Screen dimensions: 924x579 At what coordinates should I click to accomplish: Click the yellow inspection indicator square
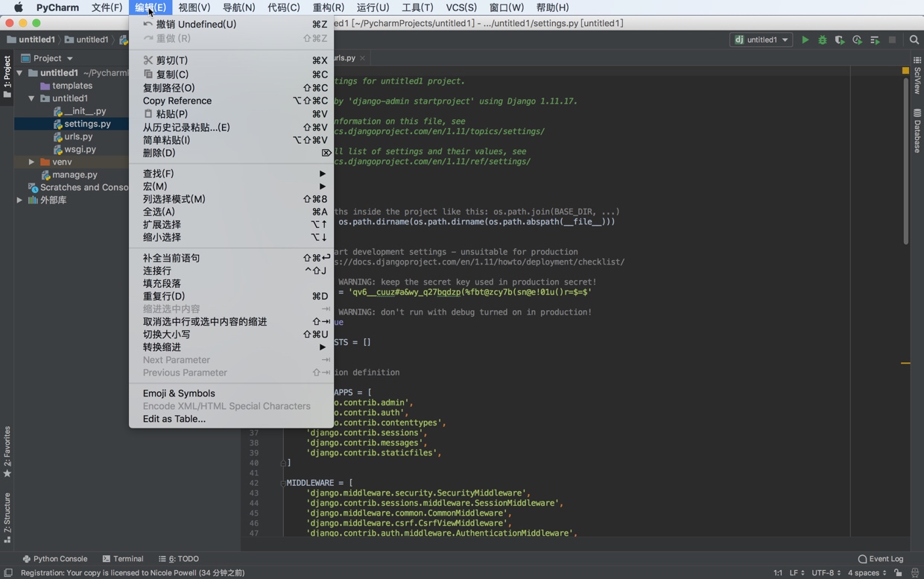(x=905, y=71)
